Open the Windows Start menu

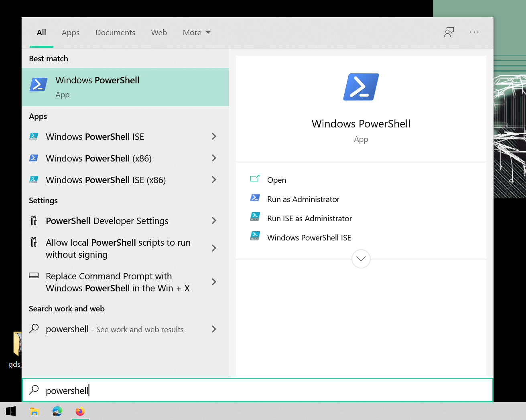pyautogui.click(x=10, y=411)
